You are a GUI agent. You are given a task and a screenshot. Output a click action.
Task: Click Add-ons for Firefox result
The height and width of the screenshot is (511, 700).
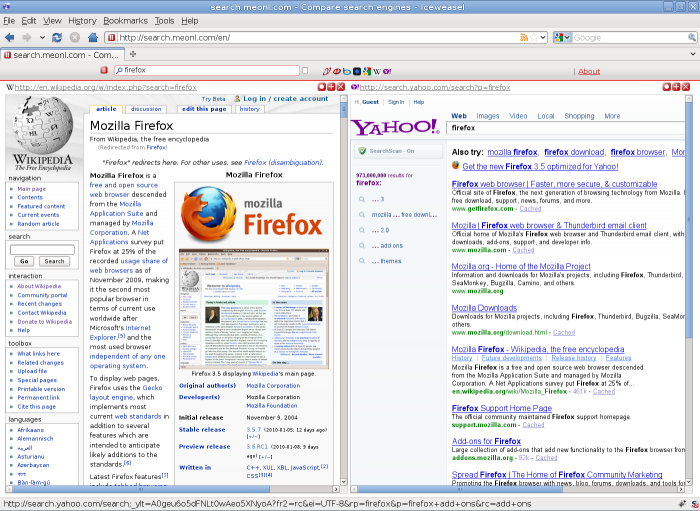click(x=486, y=441)
